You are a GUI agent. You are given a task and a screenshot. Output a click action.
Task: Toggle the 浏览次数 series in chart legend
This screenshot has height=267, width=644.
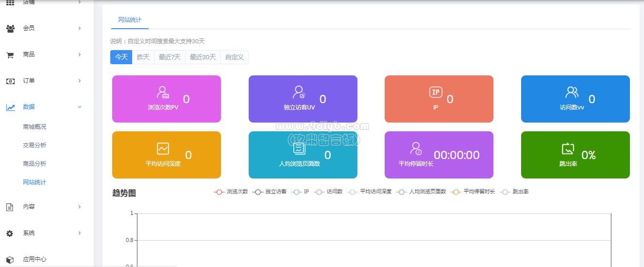(x=231, y=192)
